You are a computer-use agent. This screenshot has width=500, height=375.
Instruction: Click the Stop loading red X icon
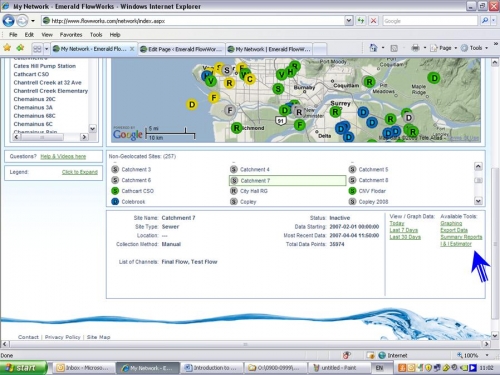coord(374,21)
